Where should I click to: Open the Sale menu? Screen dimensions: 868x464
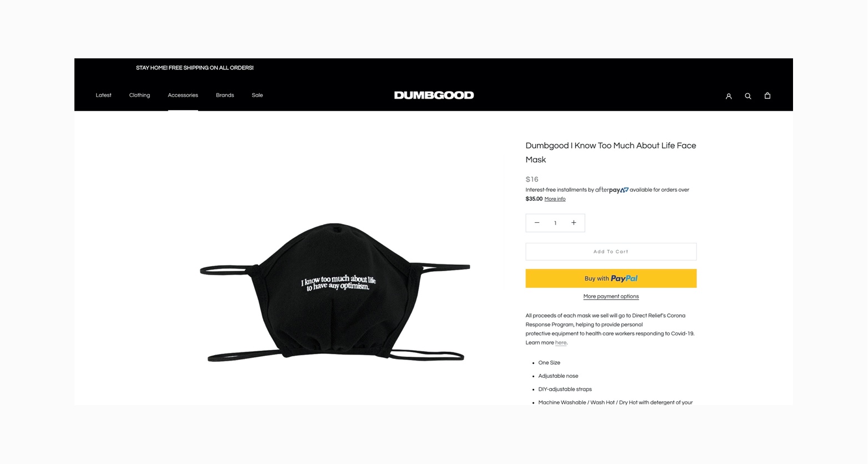click(x=257, y=95)
